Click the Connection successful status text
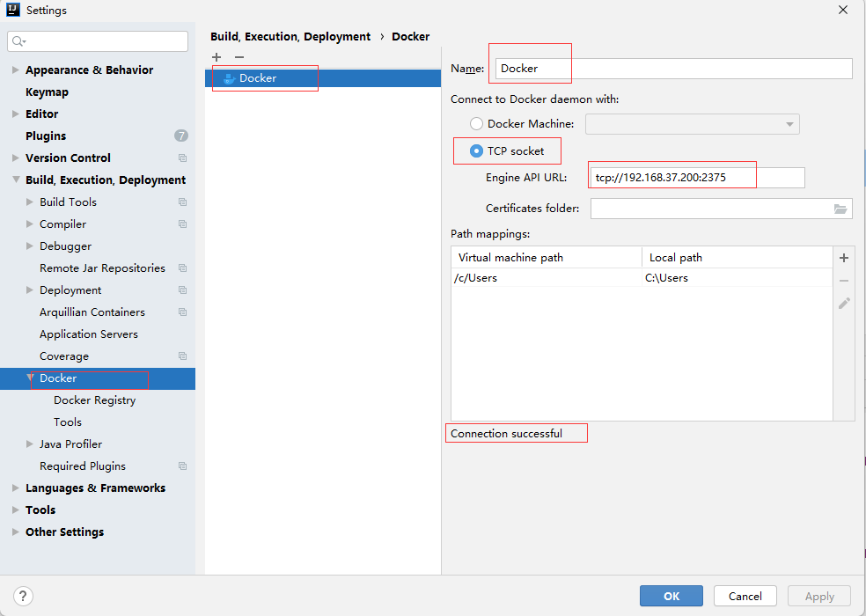The image size is (866, 616). (506, 434)
